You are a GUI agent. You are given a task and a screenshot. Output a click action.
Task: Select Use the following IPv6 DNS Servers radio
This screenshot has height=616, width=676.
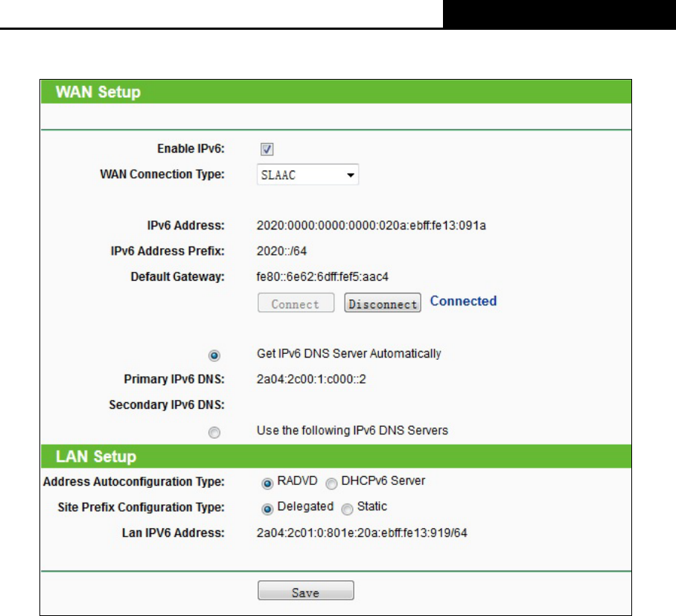click(214, 432)
